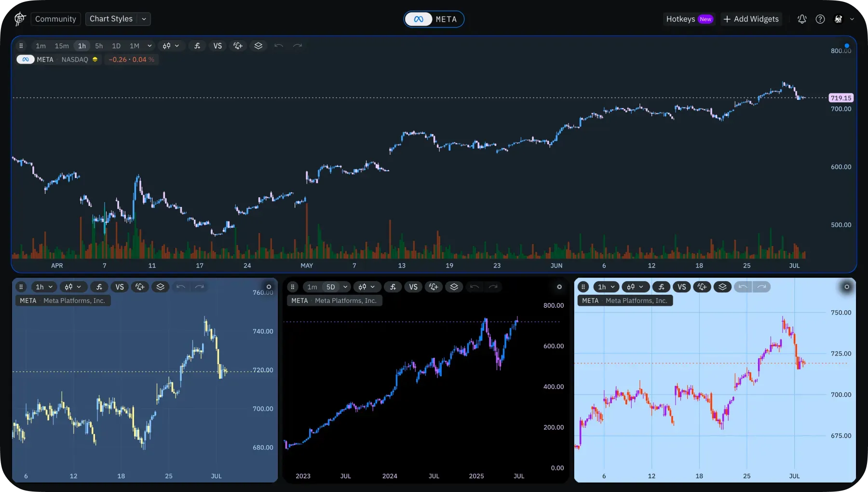Toggle the link circle on light blue chart
The width and height of the screenshot is (868, 492).
[846, 287]
